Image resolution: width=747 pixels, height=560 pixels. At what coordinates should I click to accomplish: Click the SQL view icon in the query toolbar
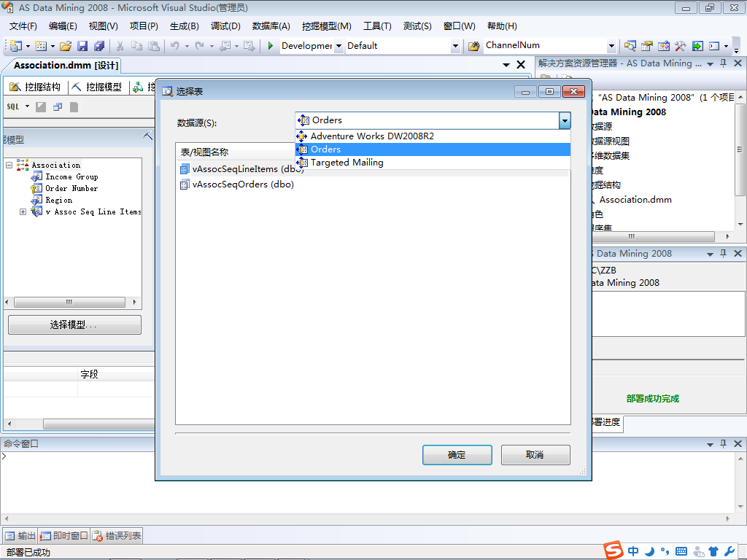pyautogui.click(x=13, y=106)
